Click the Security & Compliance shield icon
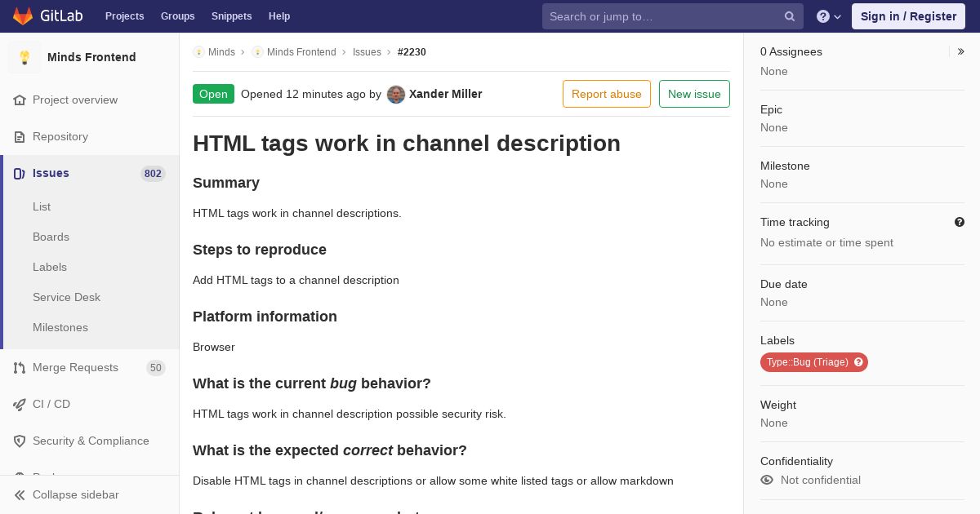 20,441
